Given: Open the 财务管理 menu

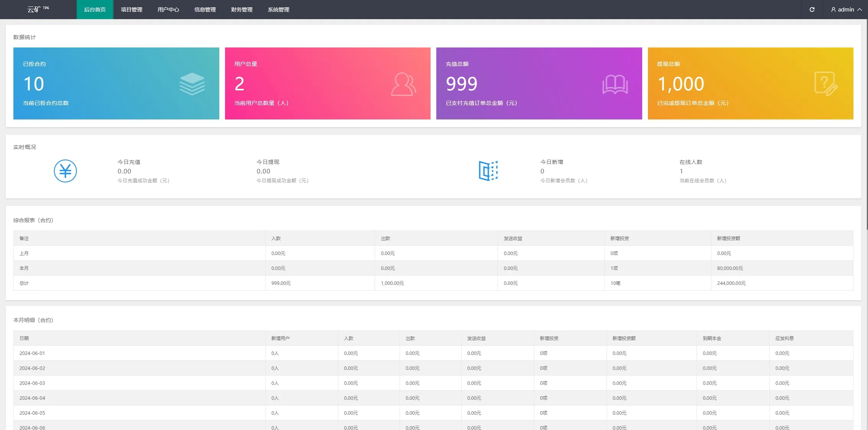Looking at the screenshot, I should pos(242,10).
